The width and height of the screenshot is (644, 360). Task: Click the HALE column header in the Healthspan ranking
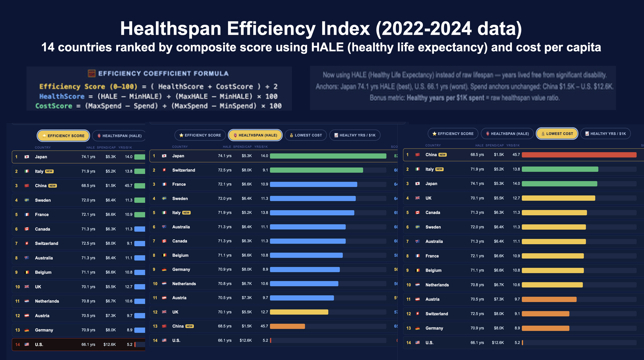tap(227, 147)
